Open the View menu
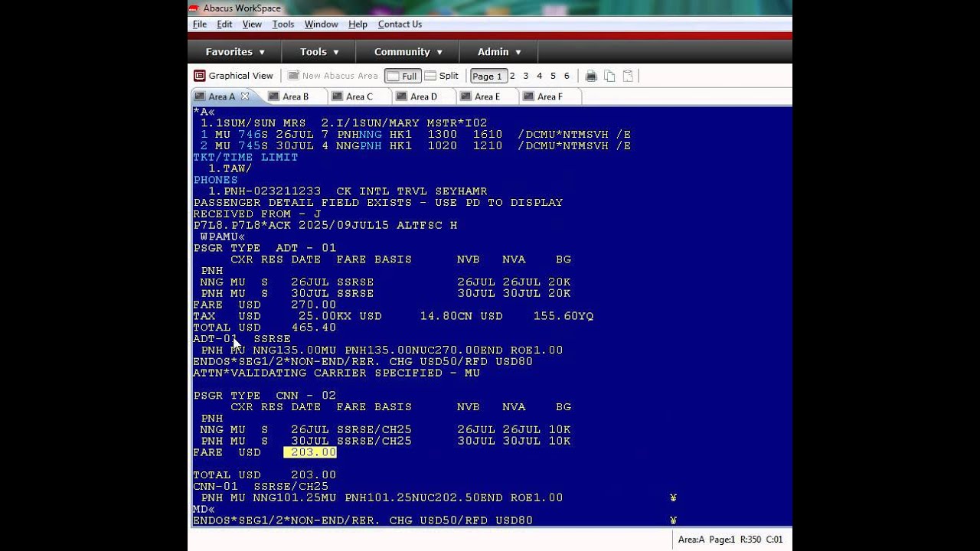 252,24
